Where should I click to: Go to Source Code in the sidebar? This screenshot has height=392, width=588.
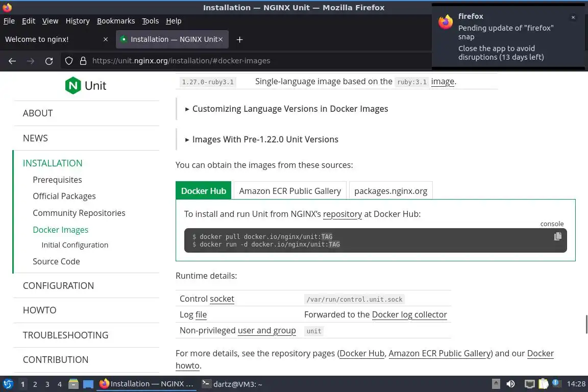click(x=56, y=261)
